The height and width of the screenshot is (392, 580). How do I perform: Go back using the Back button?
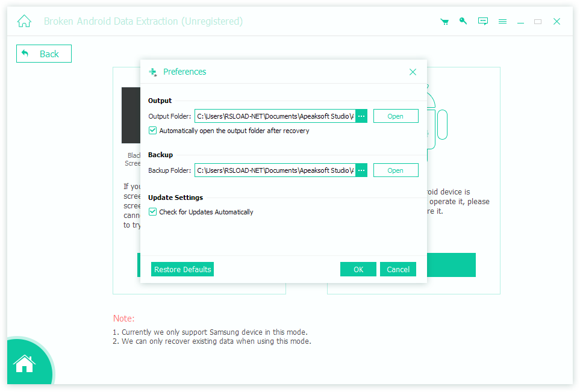click(x=43, y=54)
